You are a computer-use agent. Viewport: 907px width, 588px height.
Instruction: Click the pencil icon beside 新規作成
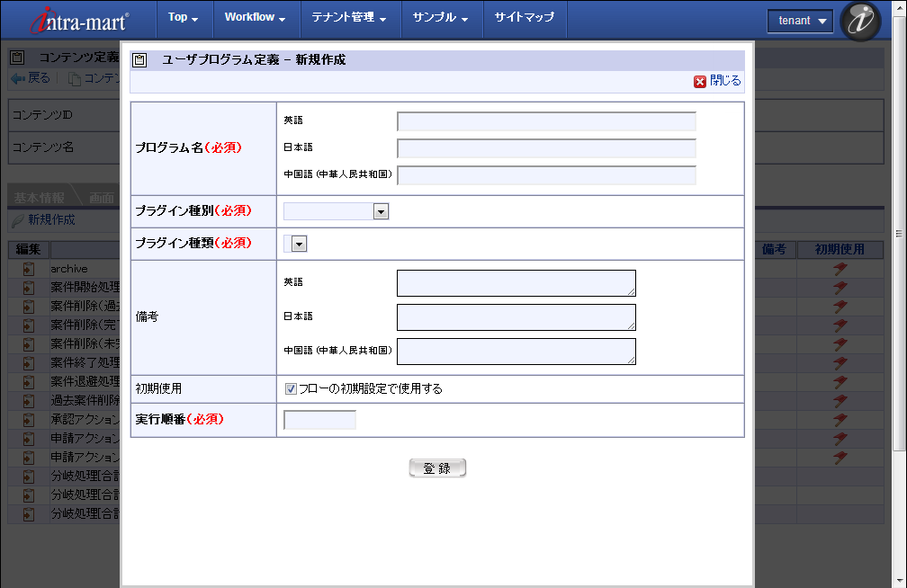(17, 220)
